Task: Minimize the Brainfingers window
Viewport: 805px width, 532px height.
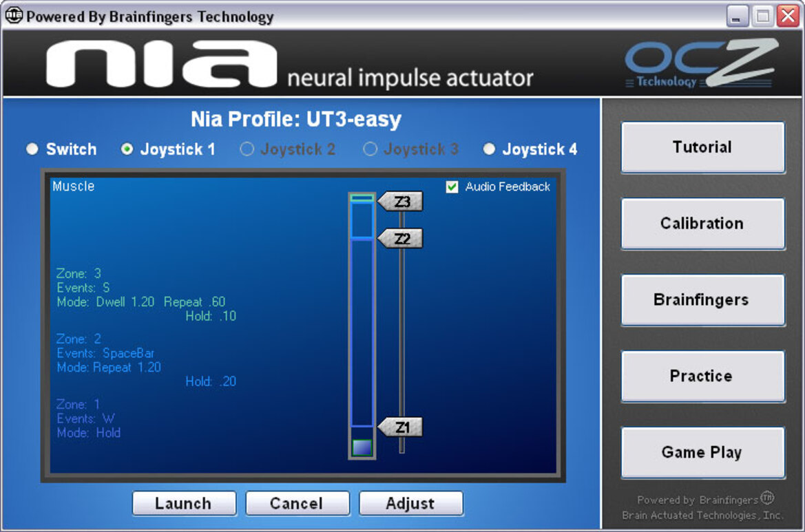Action: (737, 16)
